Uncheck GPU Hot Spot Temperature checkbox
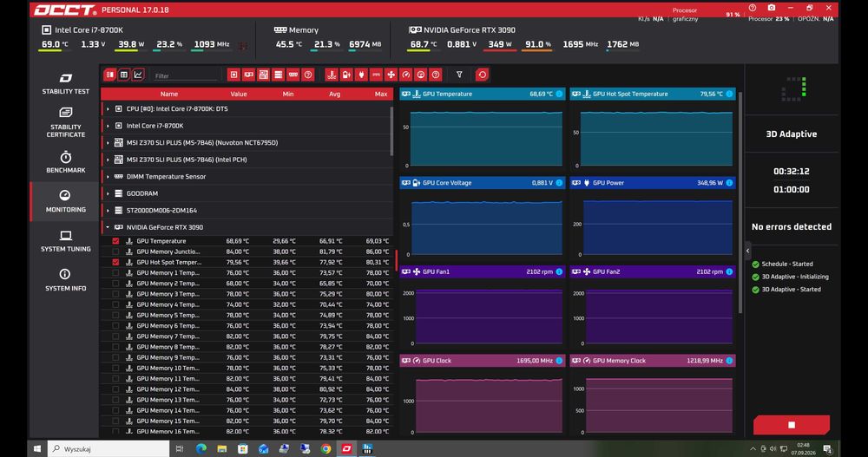868x457 pixels. (x=115, y=262)
